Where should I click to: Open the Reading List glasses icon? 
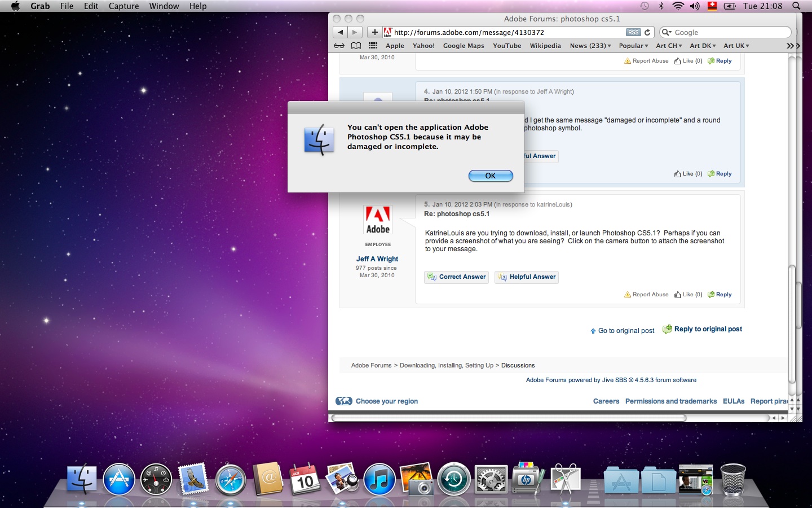pos(339,46)
